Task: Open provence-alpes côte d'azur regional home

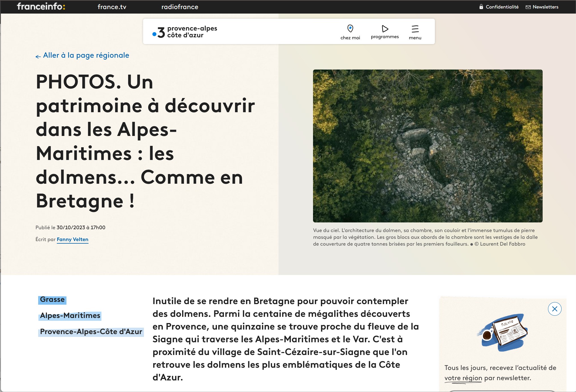Action: coord(192,32)
